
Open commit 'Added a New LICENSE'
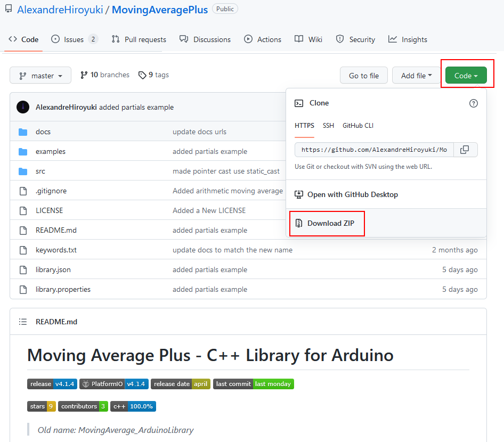(209, 211)
